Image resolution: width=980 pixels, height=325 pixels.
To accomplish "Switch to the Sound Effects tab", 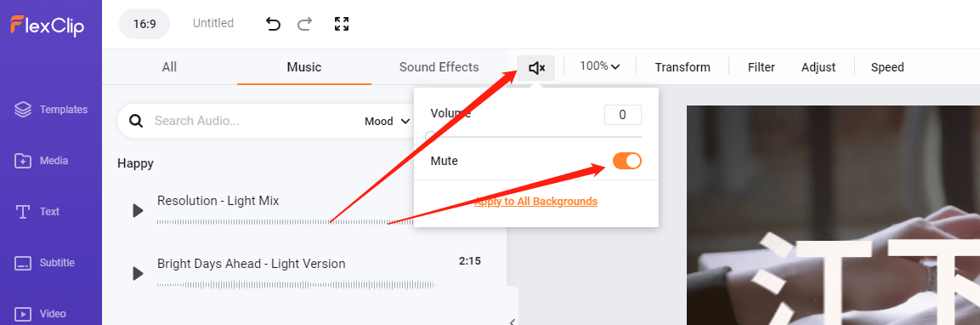I will (x=439, y=67).
